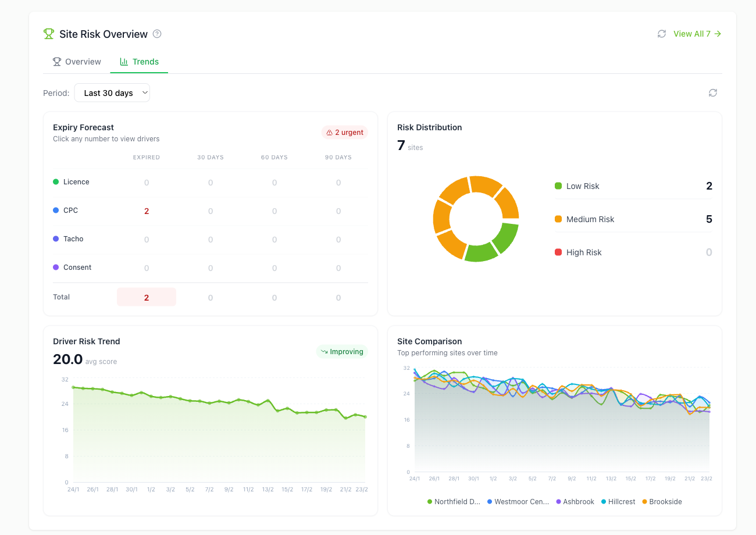
Task: Click the blue dot beside the Tacho label
Action: pos(56,238)
